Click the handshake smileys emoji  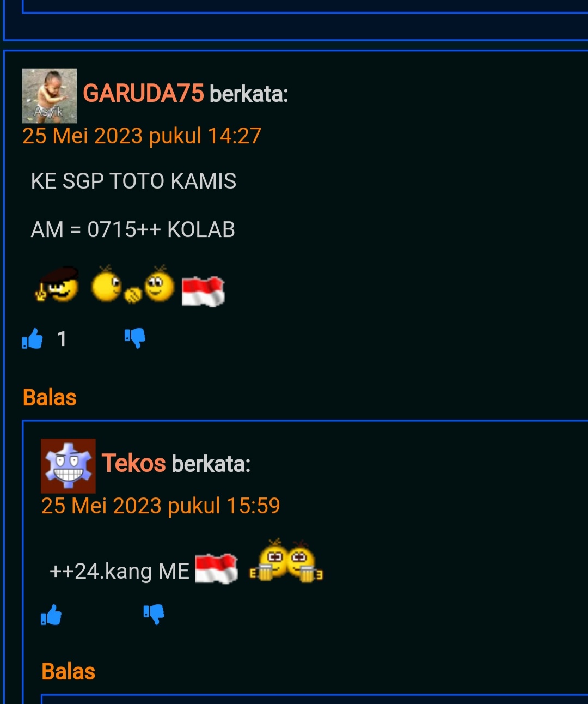pyautogui.click(x=133, y=284)
